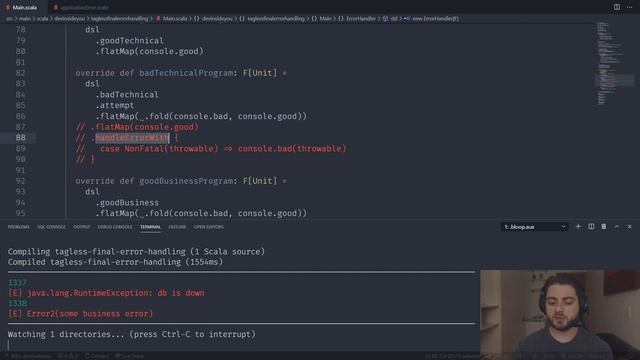
Task: Open the SQL CONSOLE panel tab
Action: (51, 227)
